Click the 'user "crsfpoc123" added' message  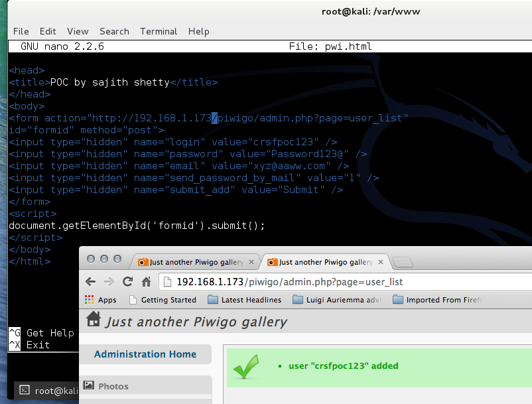point(344,366)
